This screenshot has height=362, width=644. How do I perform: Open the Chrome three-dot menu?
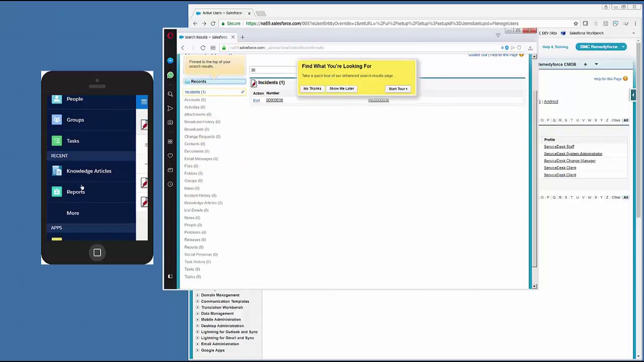click(x=635, y=24)
